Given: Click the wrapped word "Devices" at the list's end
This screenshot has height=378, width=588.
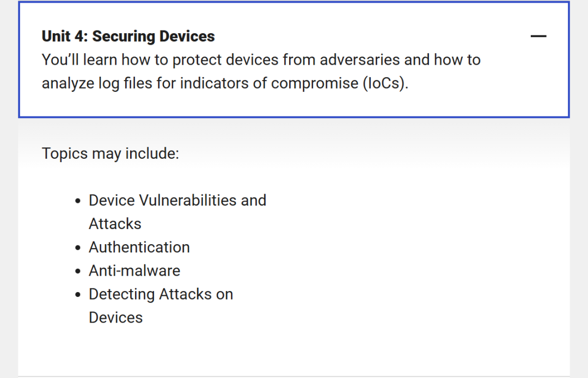Looking at the screenshot, I should 116,318.
